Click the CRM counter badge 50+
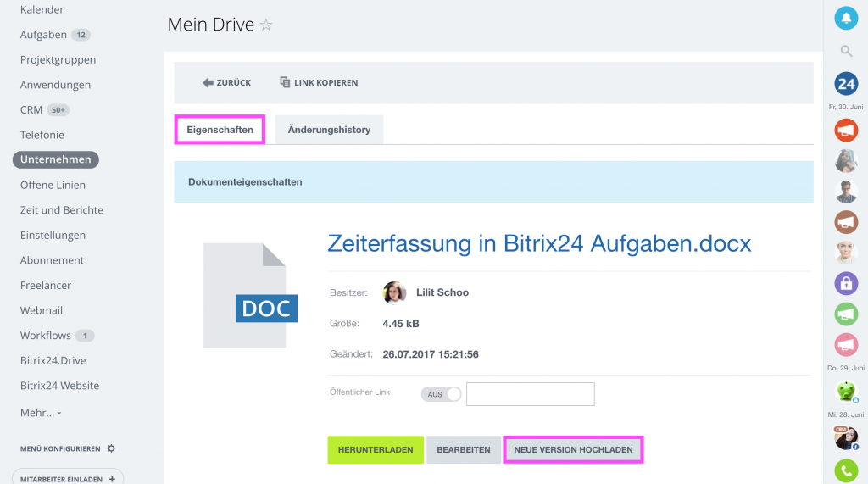 (58, 110)
